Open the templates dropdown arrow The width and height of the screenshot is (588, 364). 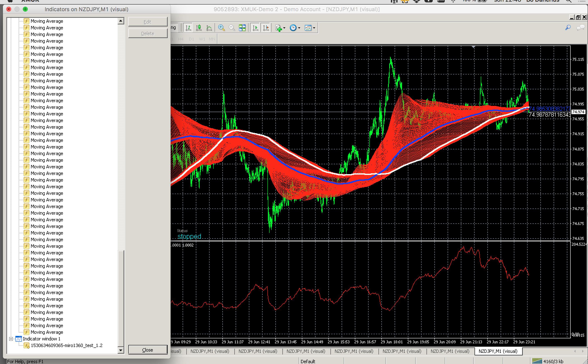pos(314,28)
